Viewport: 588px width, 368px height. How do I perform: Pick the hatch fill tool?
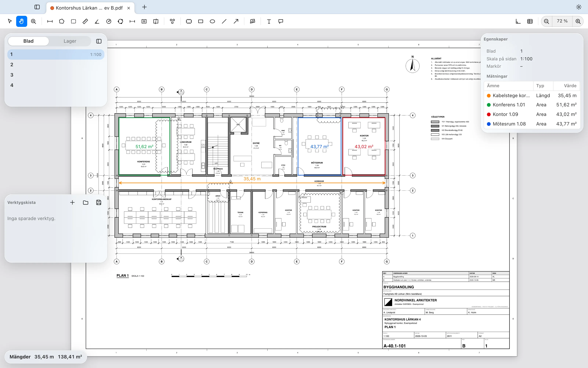pos(252,21)
